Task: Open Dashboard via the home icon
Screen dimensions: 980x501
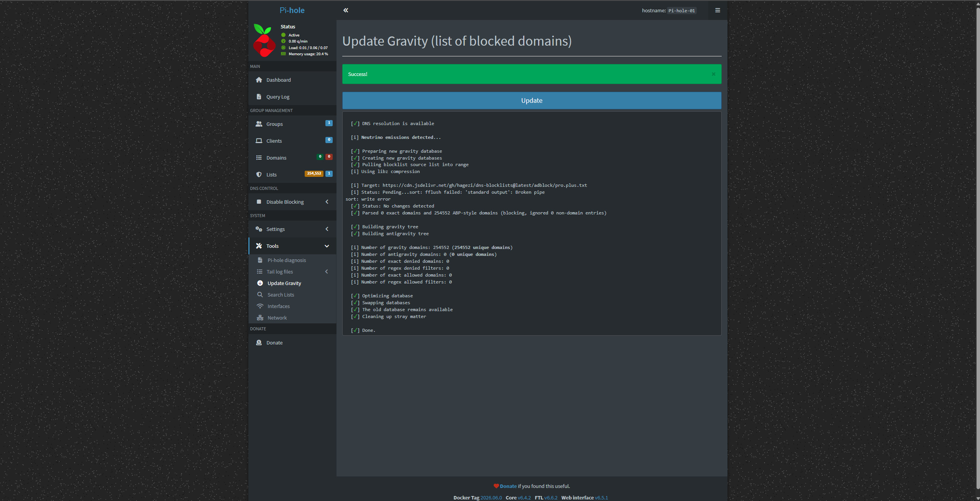Action: tap(259, 80)
